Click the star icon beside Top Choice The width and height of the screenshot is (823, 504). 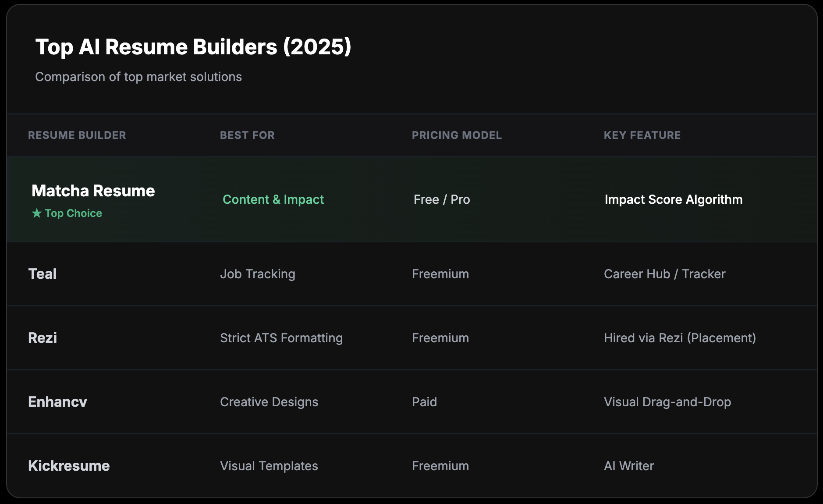(x=37, y=213)
